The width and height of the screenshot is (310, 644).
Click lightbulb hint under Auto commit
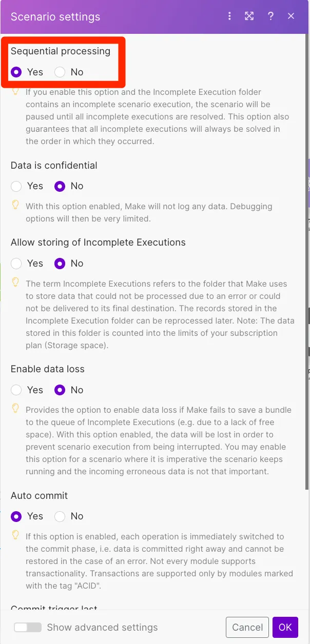click(x=15, y=535)
